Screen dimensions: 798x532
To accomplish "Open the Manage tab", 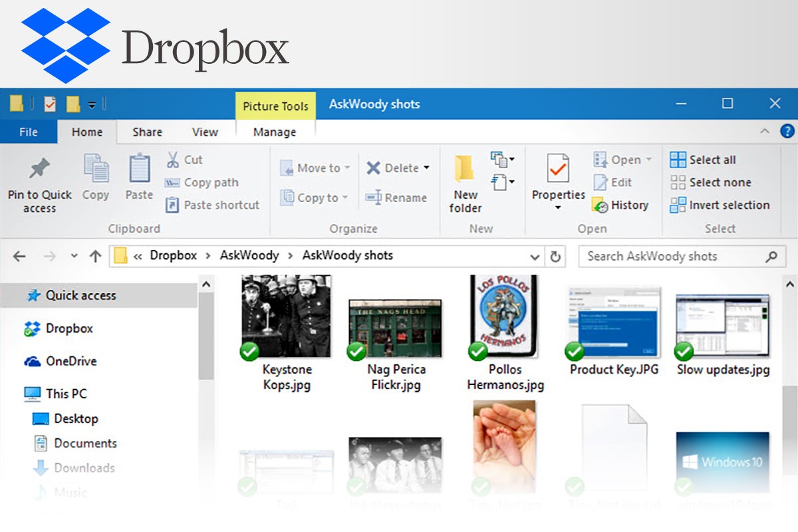I will (275, 132).
